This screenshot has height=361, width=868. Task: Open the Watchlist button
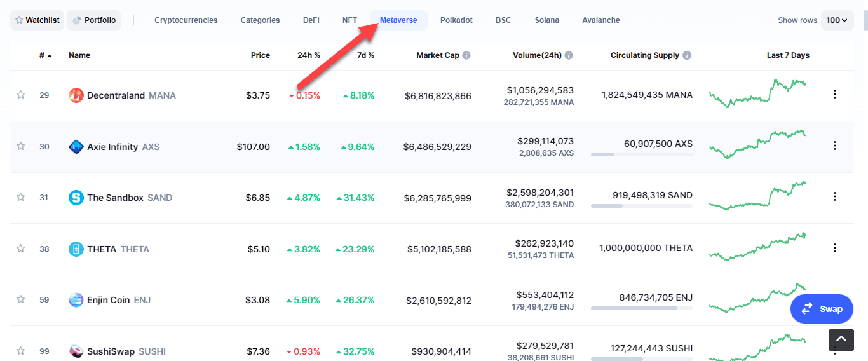click(37, 20)
